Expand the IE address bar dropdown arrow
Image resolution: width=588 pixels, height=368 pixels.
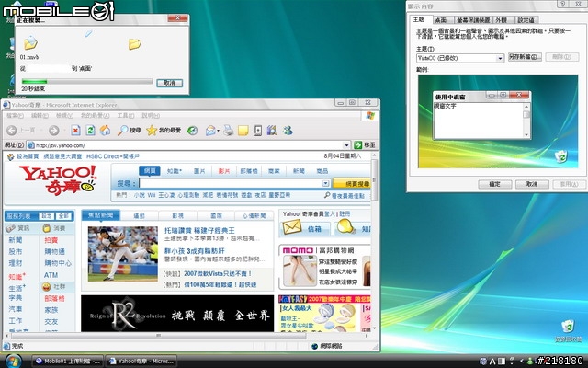(x=346, y=145)
